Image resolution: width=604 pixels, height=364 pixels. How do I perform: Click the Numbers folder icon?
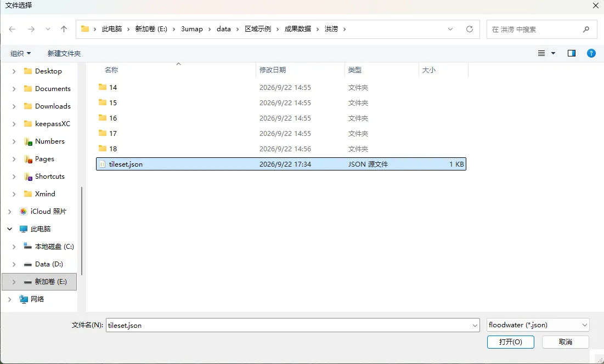click(x=28, y=141)
